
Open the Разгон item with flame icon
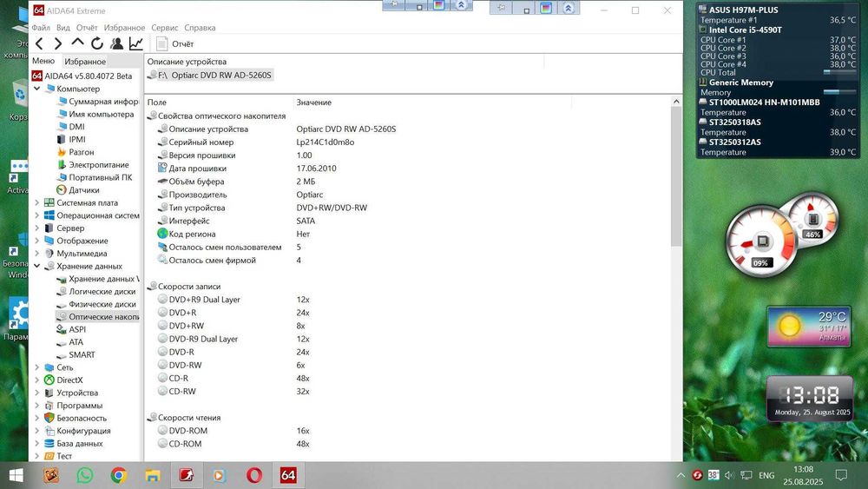click(76, 152)
